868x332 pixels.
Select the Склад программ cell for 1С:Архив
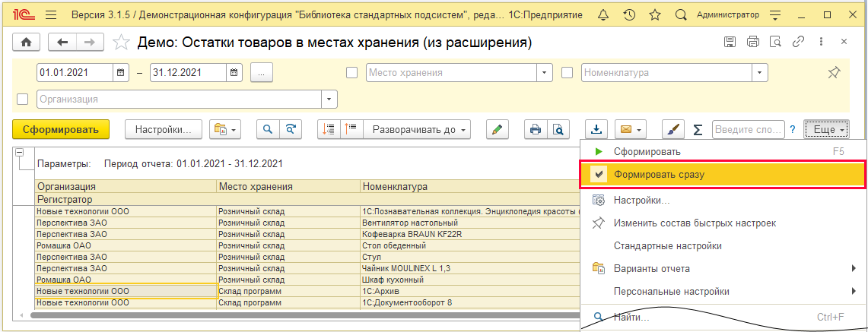click(x=288, y=291)
